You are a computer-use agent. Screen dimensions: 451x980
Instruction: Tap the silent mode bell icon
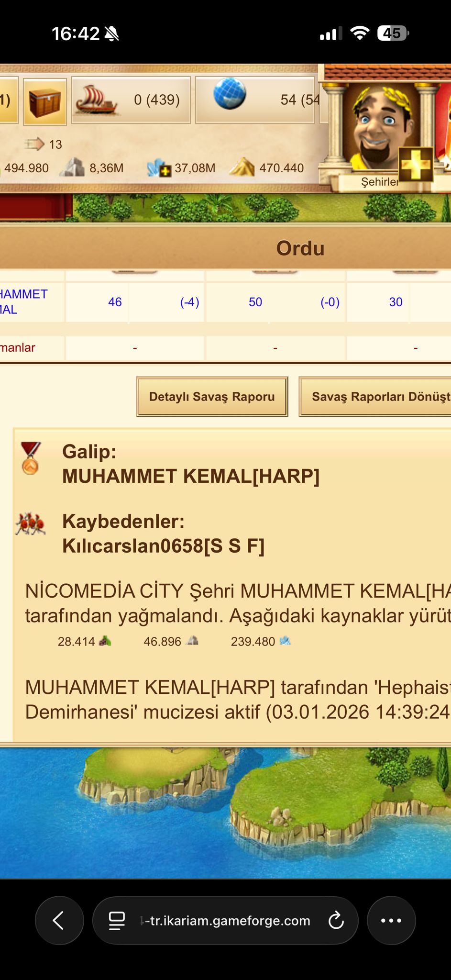111,33
